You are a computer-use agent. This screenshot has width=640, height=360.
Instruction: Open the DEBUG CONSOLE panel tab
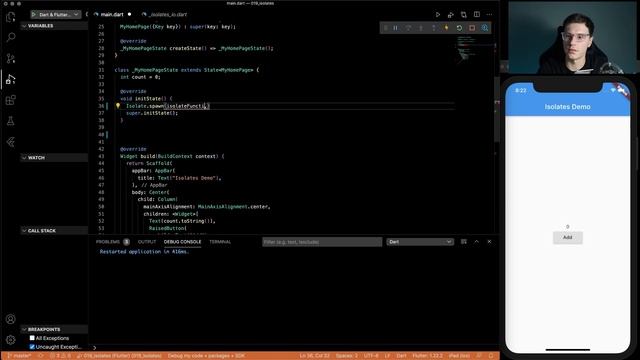pyautogui.click(x=182, y=242)
